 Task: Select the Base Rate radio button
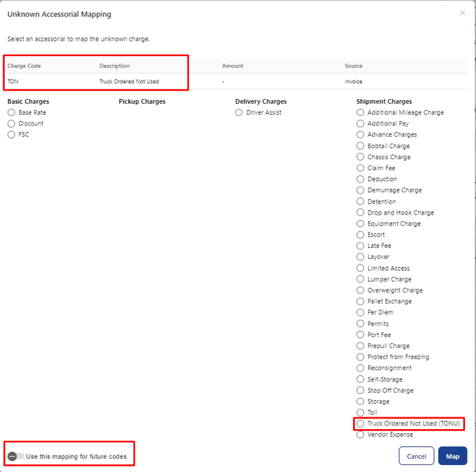11,112
